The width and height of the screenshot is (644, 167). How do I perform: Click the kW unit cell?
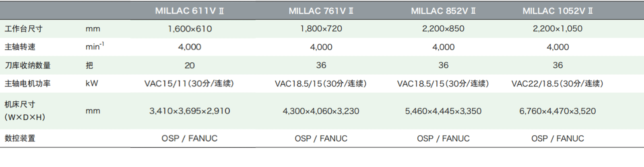92,84
